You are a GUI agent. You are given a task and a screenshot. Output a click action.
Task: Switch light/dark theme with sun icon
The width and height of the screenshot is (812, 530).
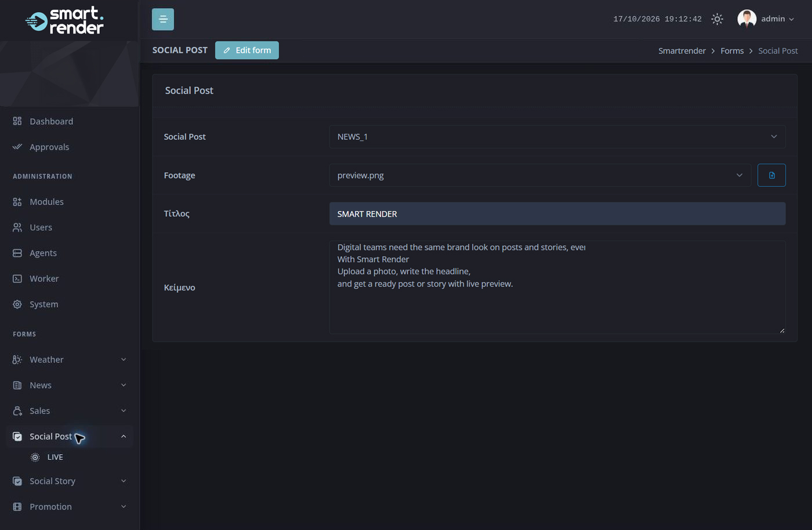(717, 19)
